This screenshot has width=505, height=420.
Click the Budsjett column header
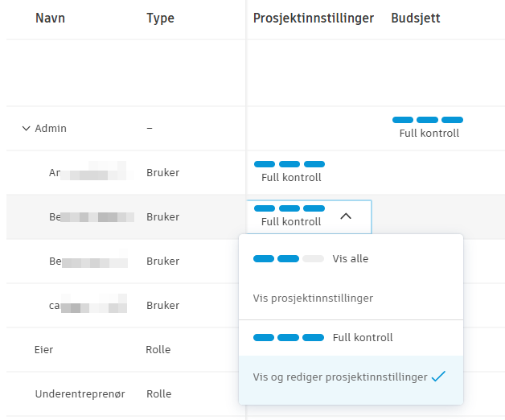[x=415, y=19]
